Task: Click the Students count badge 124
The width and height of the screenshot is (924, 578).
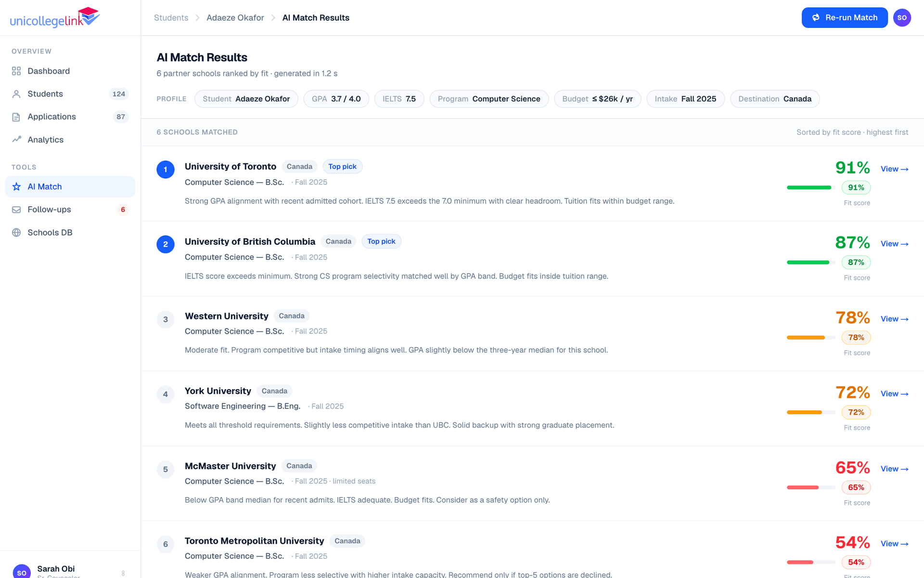Action: coord(119,94)
